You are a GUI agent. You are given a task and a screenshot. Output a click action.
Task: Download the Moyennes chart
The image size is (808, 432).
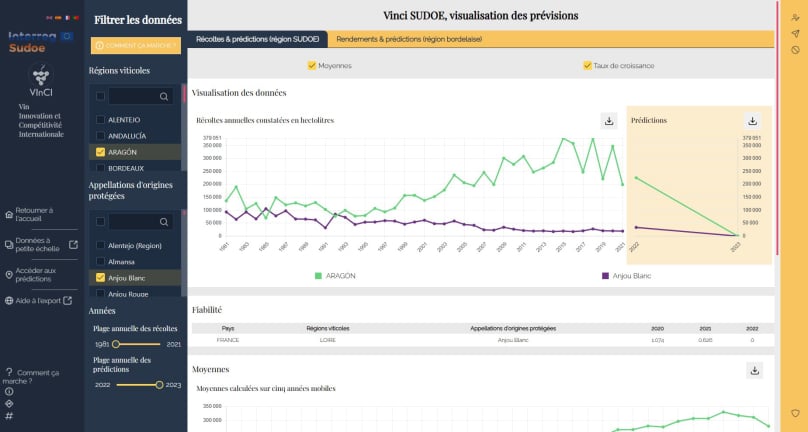click(x=755, y=370)
